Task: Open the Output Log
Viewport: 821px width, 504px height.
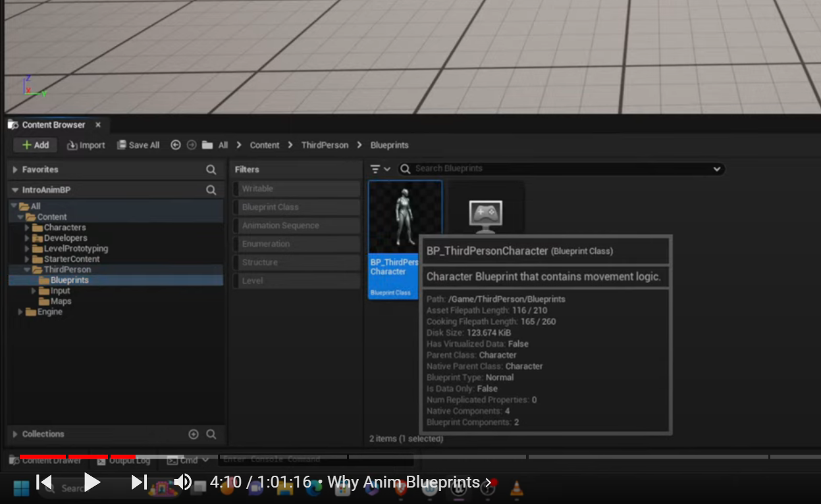Action: 122,461
